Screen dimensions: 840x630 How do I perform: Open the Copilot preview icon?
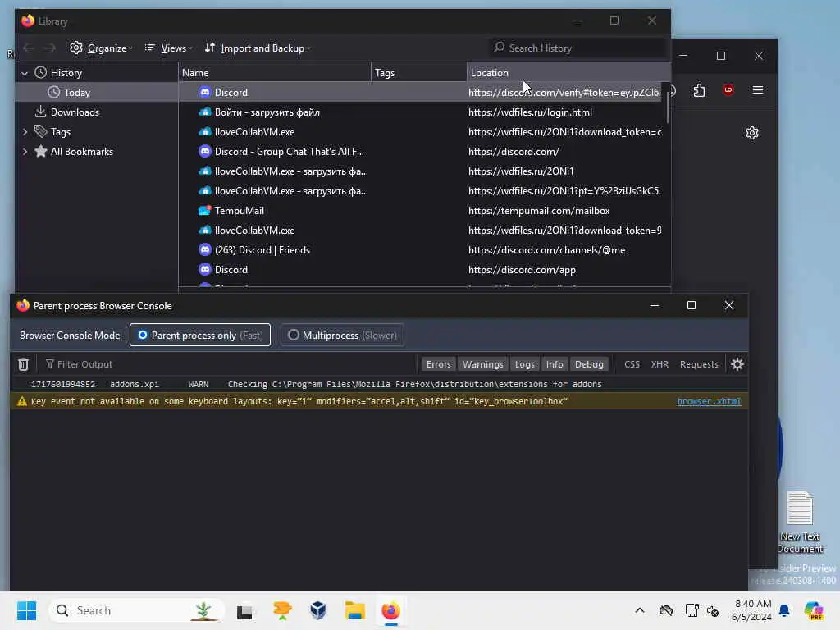pyautogui.click(x=813, y=610)
